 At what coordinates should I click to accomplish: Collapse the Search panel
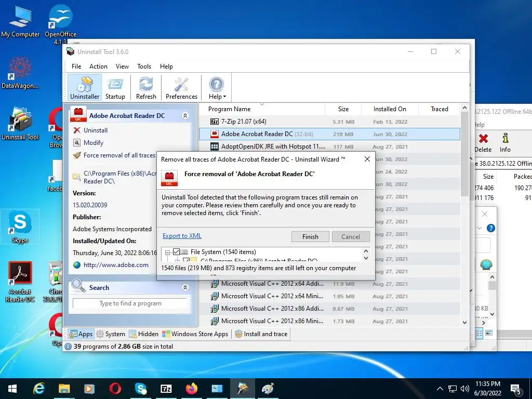[x=185, y=288]
